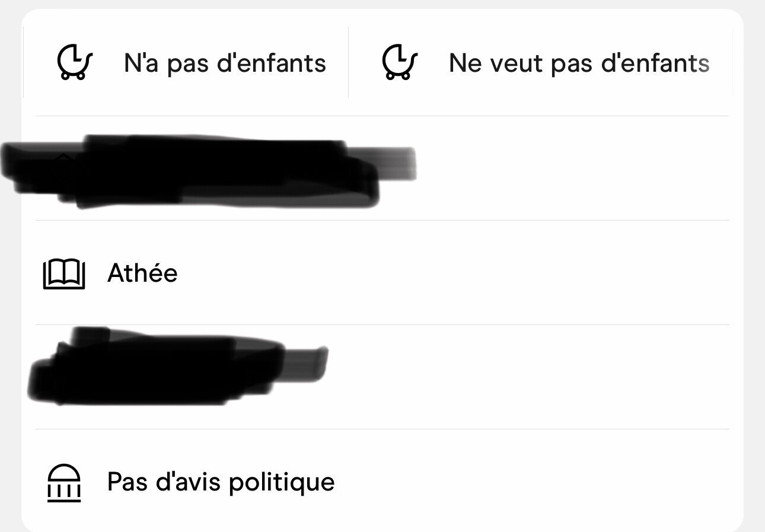Tap the gray smudged tail of the lower redaction

307,361
